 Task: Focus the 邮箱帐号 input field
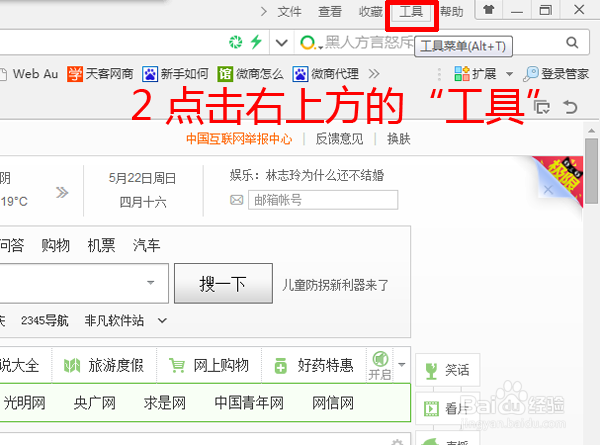point(323,200)
